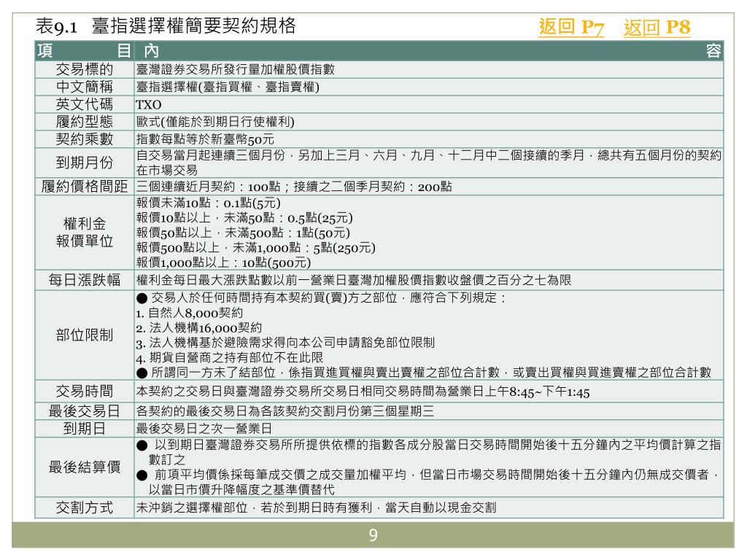The height and width of the screenshot is (560, 747).
Task: Select the 權利金 報價單位 row label
Action: (x=85, y=232)
